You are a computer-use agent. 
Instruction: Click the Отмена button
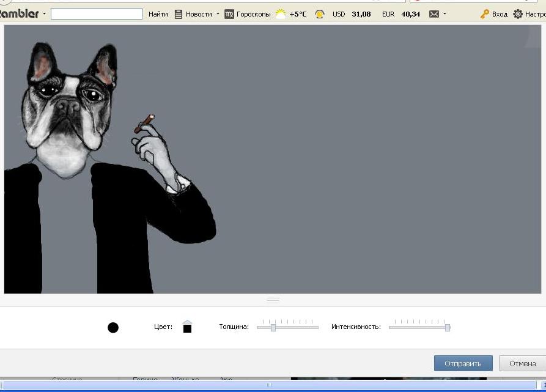[522, 363]
